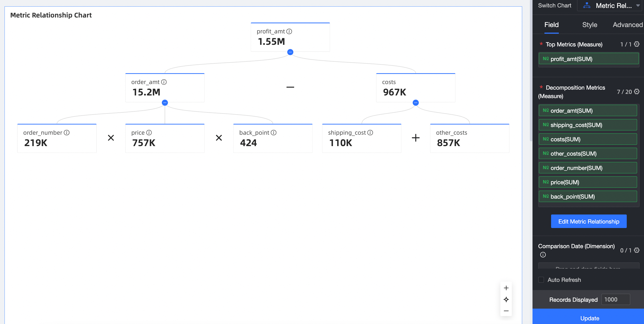Collapse the profit_amt node children
The image size is (644, 324).
pos(290,52)
